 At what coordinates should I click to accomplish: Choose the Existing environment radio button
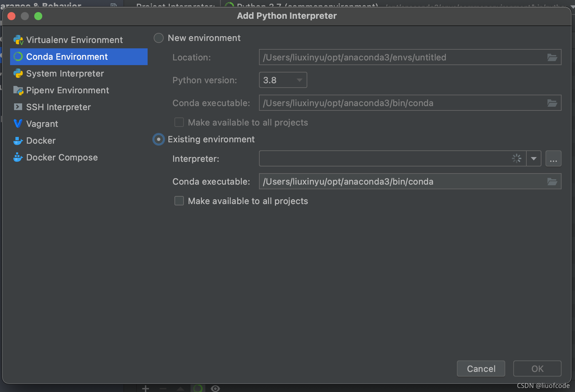(x=159, y=139)
